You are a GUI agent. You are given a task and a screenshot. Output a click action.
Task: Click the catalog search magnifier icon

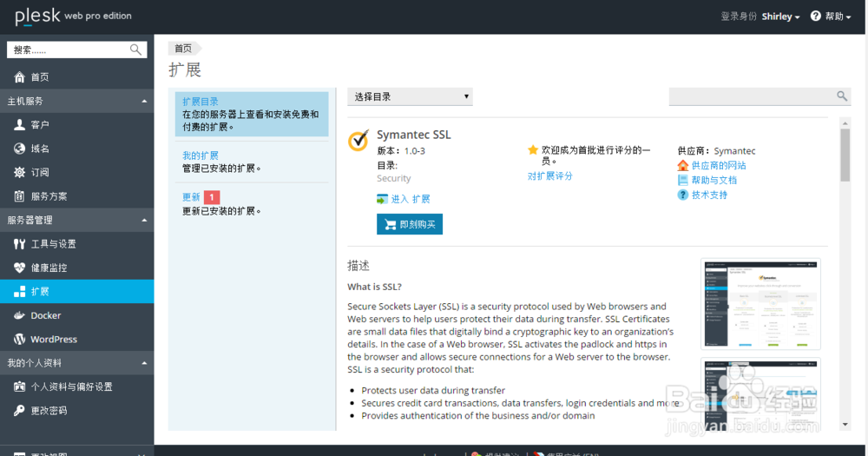point(841,96)
